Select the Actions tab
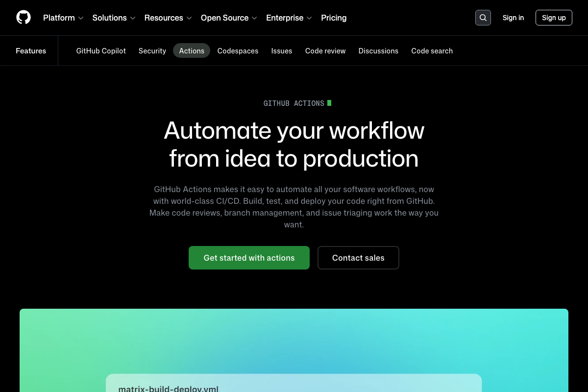 (x=192, y=50)
